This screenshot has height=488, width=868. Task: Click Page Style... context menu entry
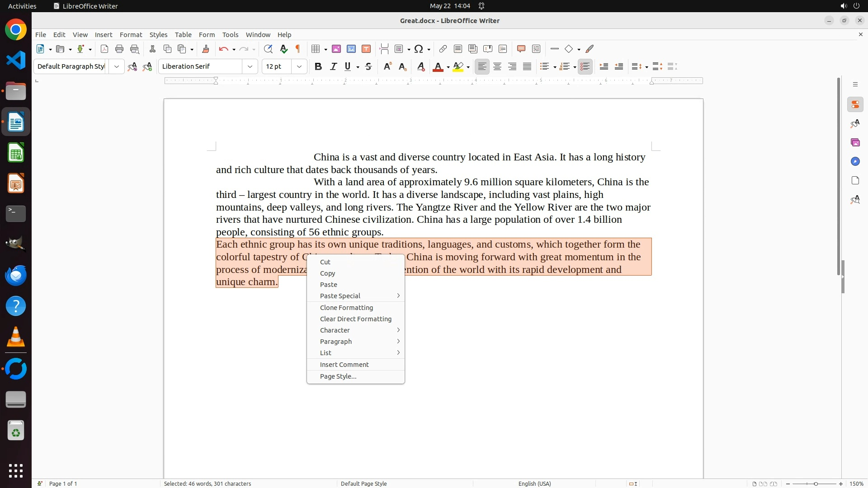338,376
